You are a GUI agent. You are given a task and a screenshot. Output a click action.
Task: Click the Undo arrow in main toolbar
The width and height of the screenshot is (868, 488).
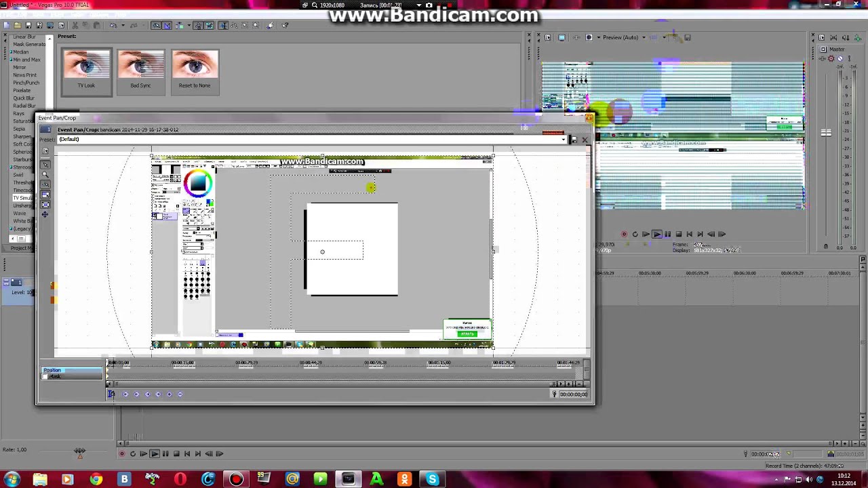click(113, 26)
